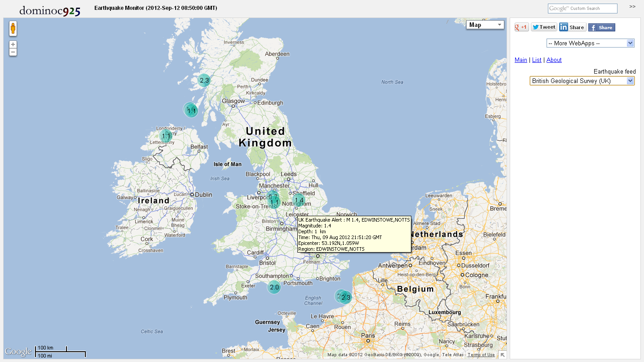Click the Facebook Share button
644x362 pixels.
click(x=601, y=27)
